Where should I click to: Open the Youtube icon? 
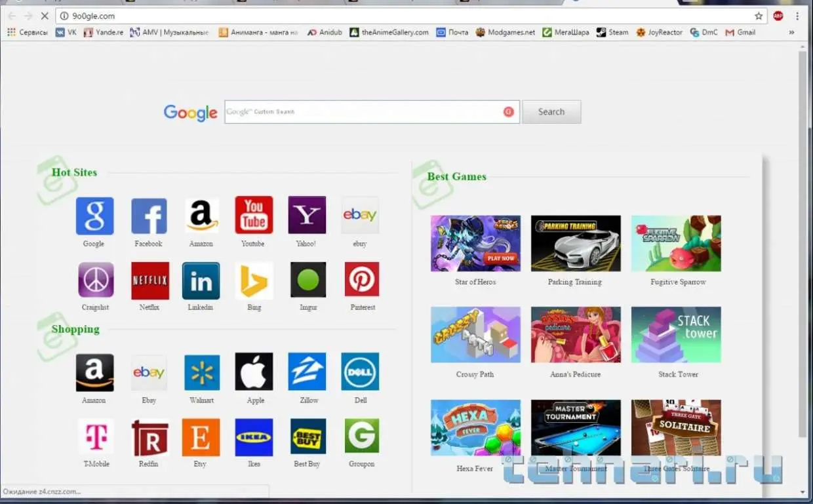click(254, 215)
